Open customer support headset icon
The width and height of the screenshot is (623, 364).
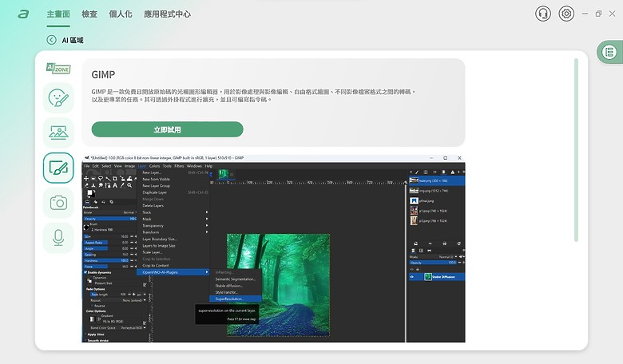pyautogui.click(x=543, y=14)
